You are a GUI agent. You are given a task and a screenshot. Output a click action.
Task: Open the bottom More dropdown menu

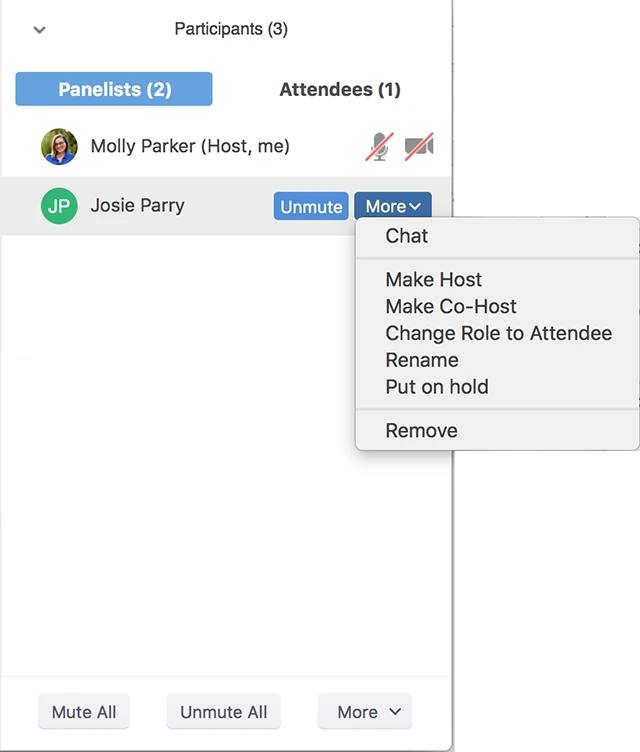pos(365,712)
